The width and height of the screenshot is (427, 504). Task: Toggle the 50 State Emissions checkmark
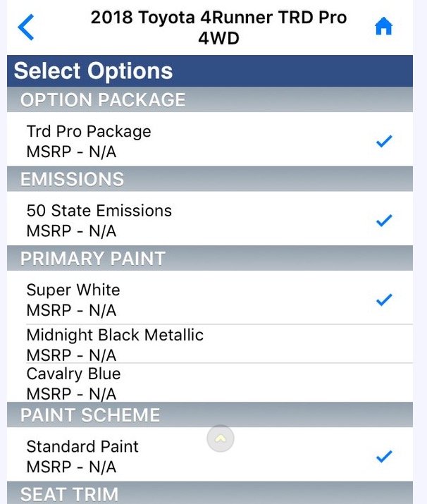coord(384,220)
